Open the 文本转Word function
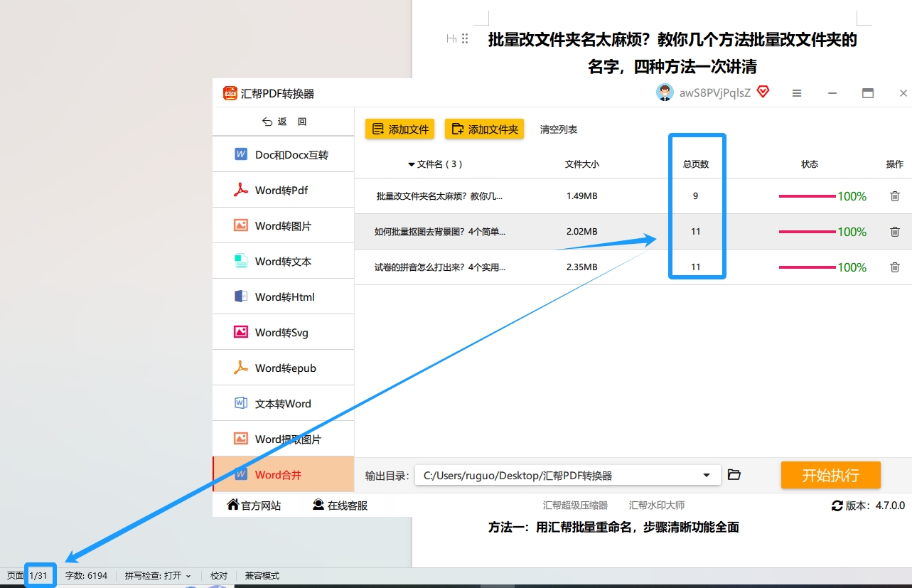Screen dimensions: 912x588 284,403
